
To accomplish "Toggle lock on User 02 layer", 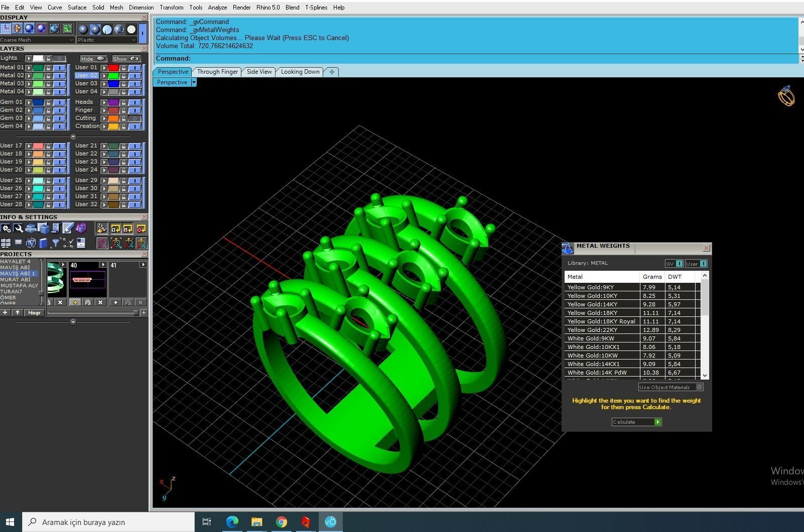I will [123, 76].
